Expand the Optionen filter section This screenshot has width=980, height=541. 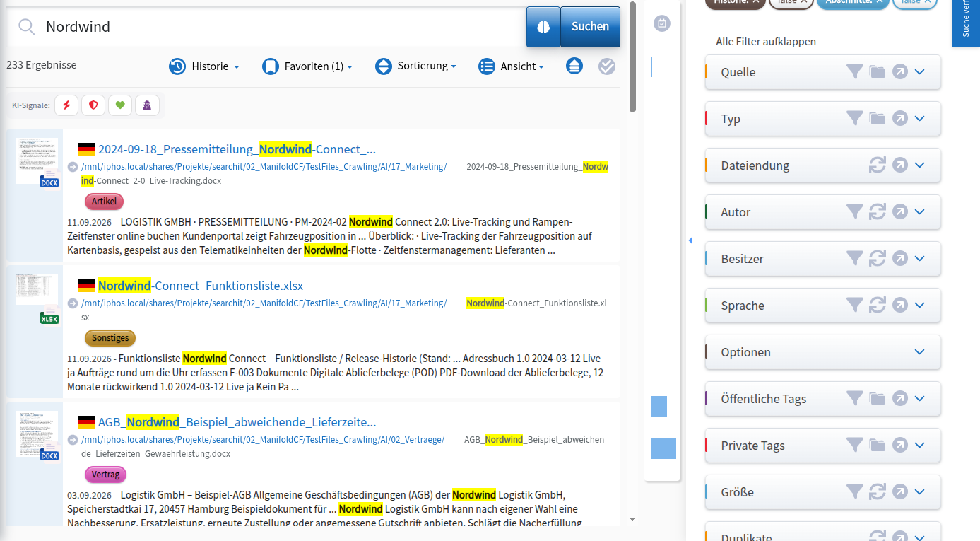tap(920, 351)
